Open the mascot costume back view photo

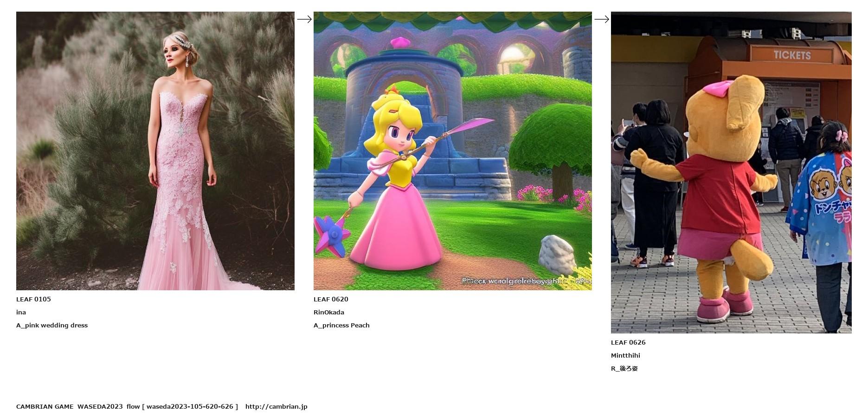click(731, 172)
